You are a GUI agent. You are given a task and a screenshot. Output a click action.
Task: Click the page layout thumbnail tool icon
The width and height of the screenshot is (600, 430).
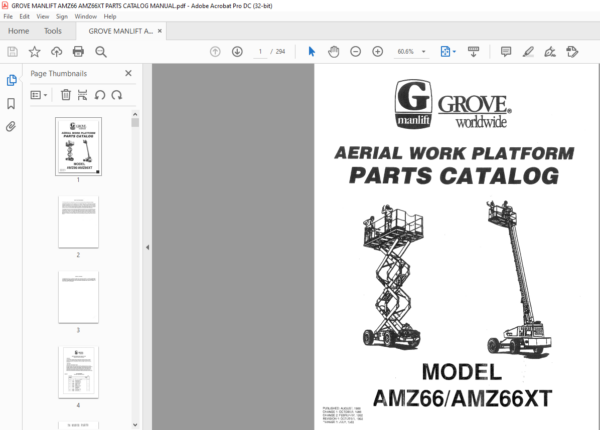click(x=82, y=95)
